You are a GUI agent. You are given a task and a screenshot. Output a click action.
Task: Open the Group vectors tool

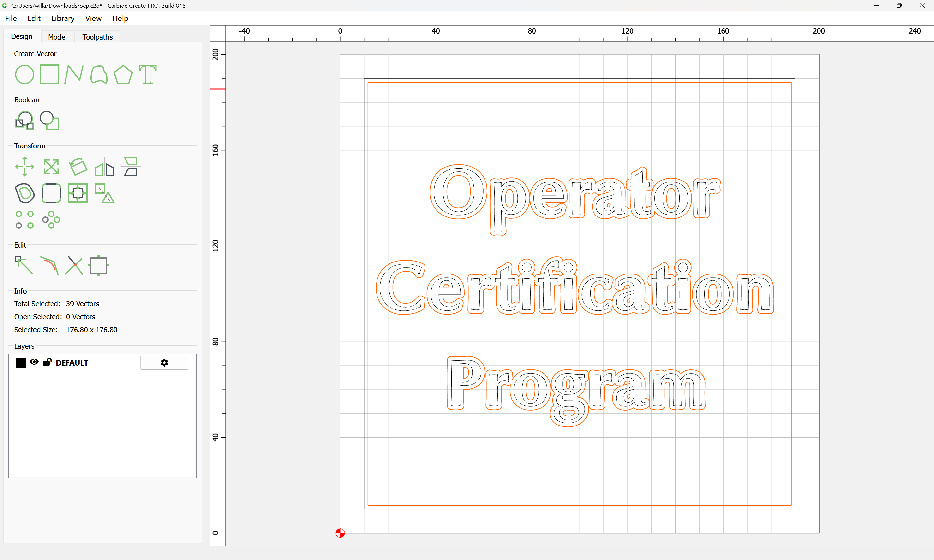pyautogui.click(x=78, y=193)
